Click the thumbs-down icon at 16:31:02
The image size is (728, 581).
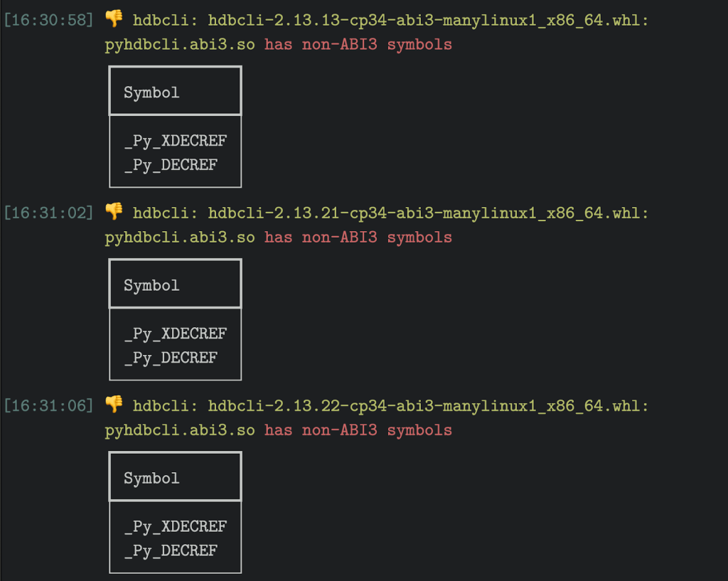tap(114, 211)
